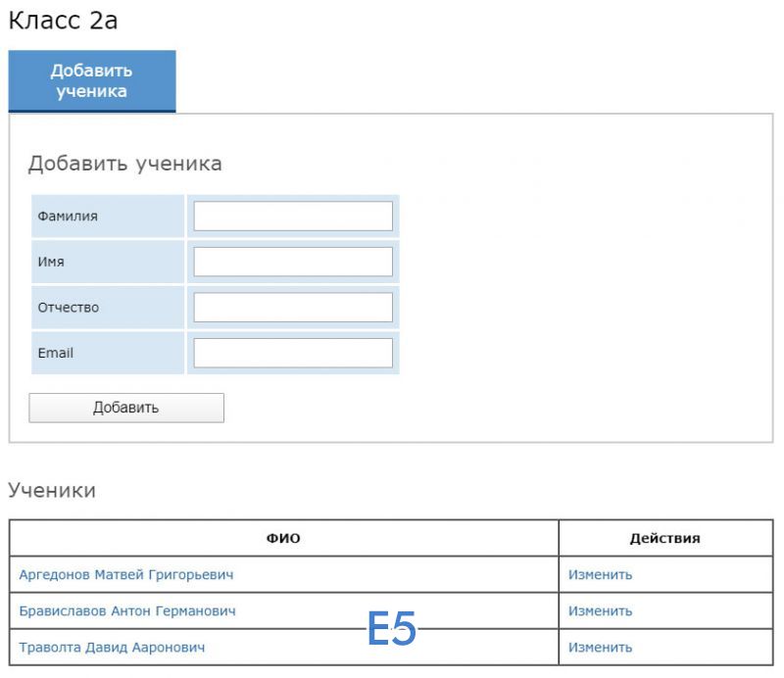Click the 'Фамилия' field label
The image size is (784, 678).
(x=68, y=217)
